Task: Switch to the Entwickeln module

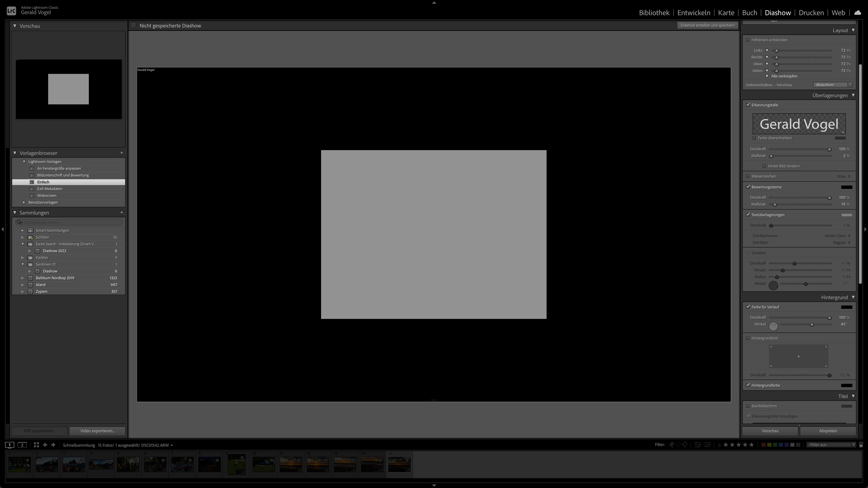Action: [693, 13]
